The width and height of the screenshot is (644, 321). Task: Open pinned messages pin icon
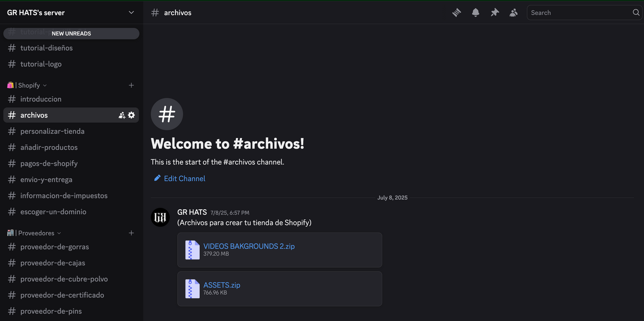(x=495, y=13)
